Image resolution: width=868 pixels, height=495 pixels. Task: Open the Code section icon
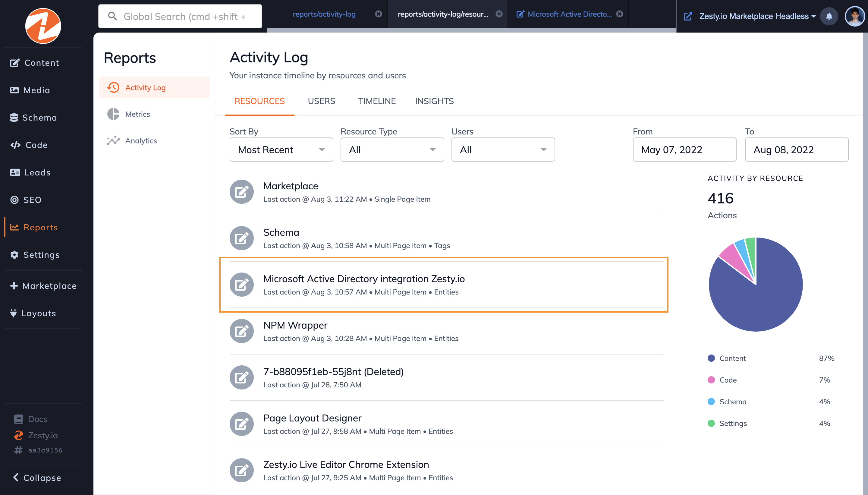point(15,145)
